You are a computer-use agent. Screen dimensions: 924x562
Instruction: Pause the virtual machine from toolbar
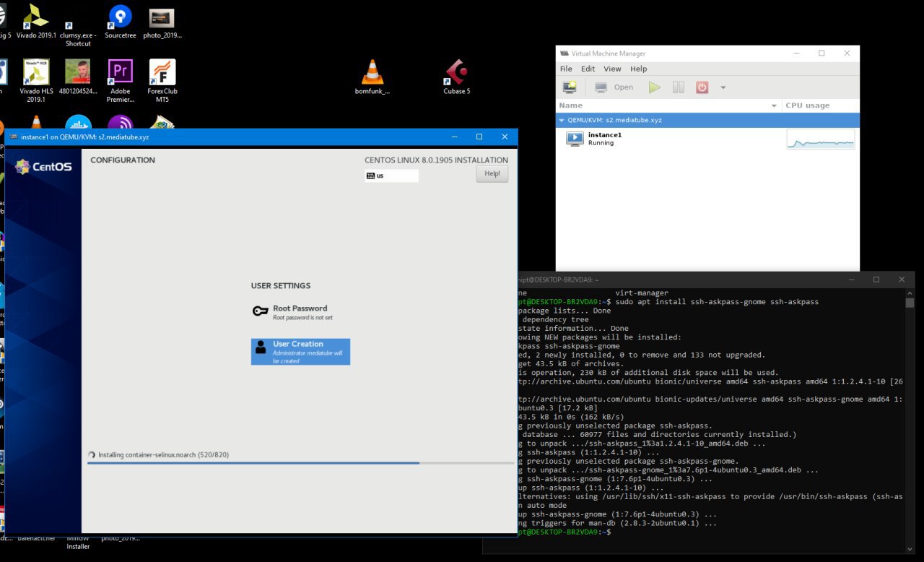coord(678,87)
